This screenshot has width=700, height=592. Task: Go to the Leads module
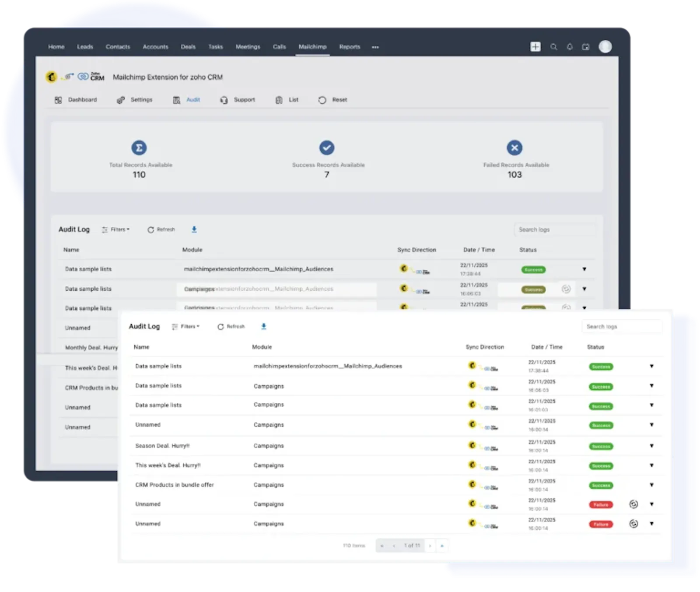(x=85, y=47)
